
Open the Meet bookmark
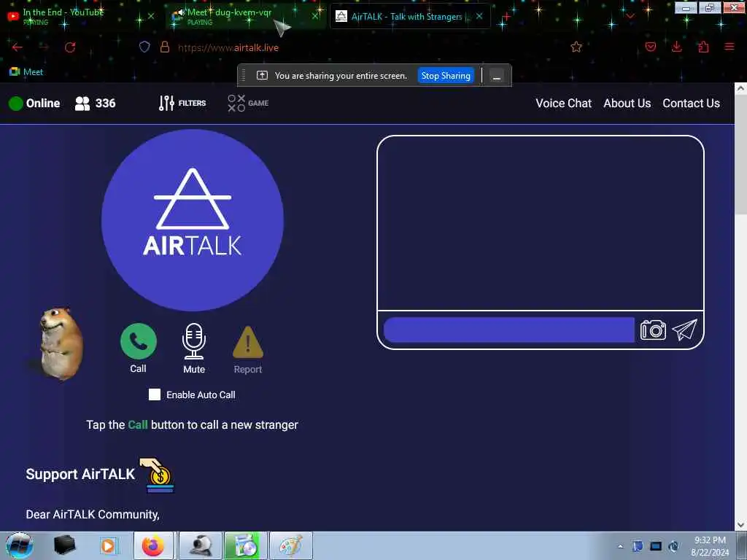[26, 72]
